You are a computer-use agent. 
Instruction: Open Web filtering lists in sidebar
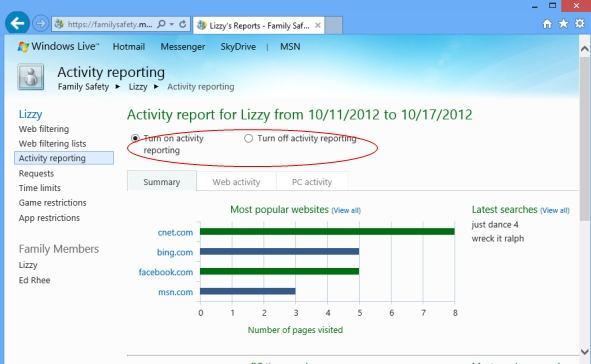(x=52, y=144)
